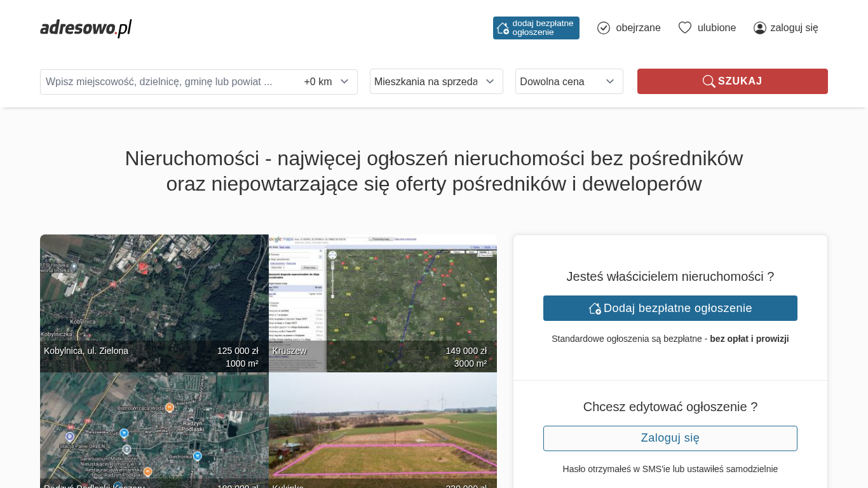Click the user profile icon in header
Image resolution: width=868 pixels, height=488 pixels.
760,28
